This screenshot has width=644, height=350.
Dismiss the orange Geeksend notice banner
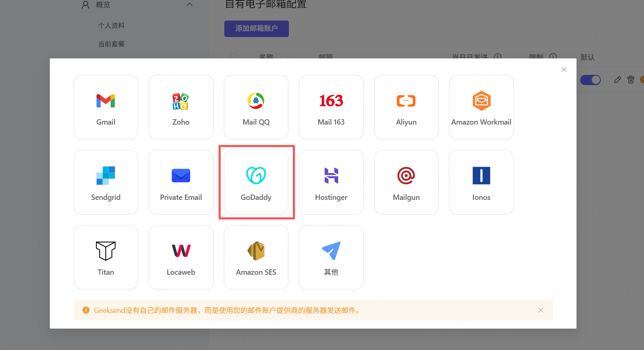pos(540,310)
